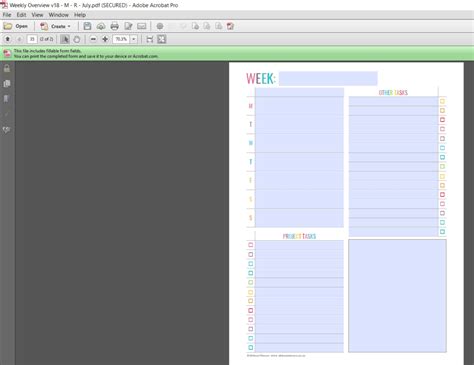Click the security lock sidebar icon
The width and height of the screenshot is (474, 365).
click(x=7, y=68)
